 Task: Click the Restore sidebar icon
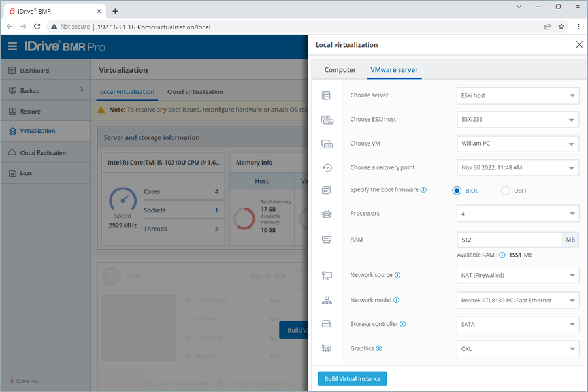click(x=12, y=112)
